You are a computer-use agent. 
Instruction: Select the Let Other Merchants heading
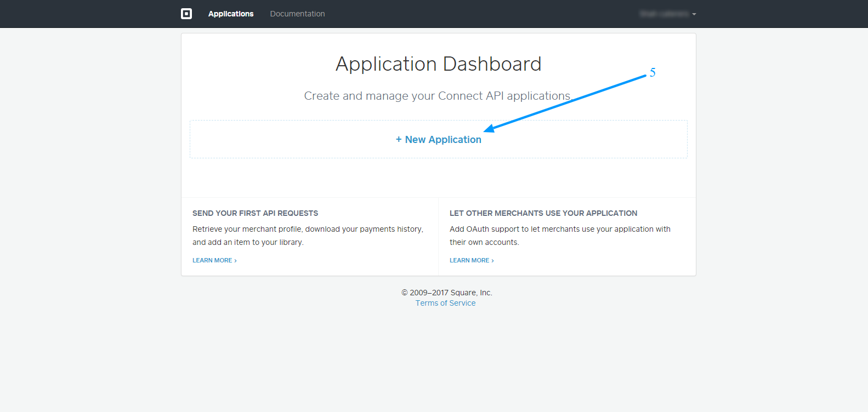(x=543, y=213)
